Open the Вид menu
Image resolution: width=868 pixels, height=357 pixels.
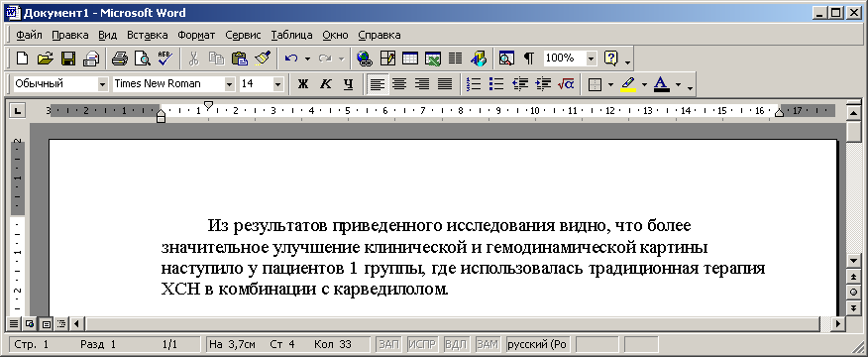click(107, 35)
